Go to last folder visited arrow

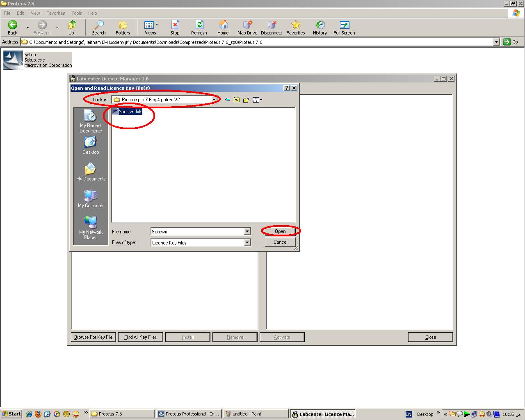pyautogui.click(x=228, y=100)
